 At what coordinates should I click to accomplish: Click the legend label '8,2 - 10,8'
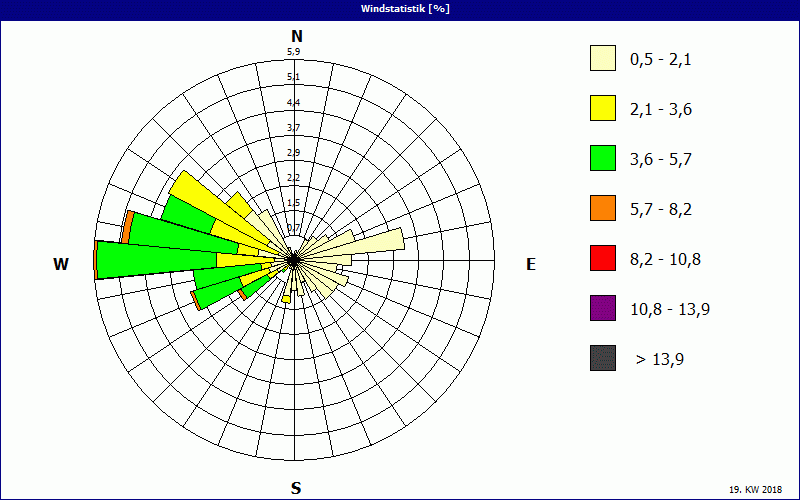point(665,260)
